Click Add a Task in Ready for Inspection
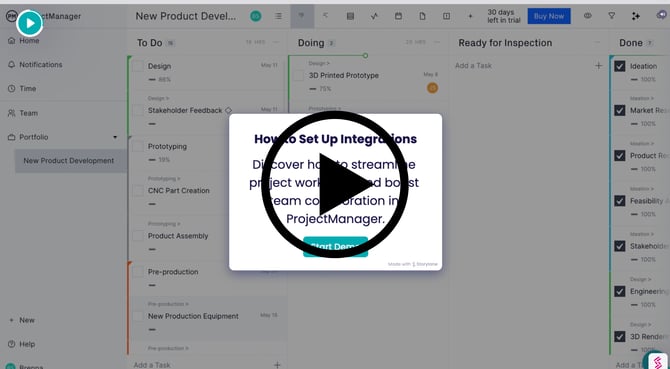This screenshot has height=369, width=670. click(x=473, y=66)
